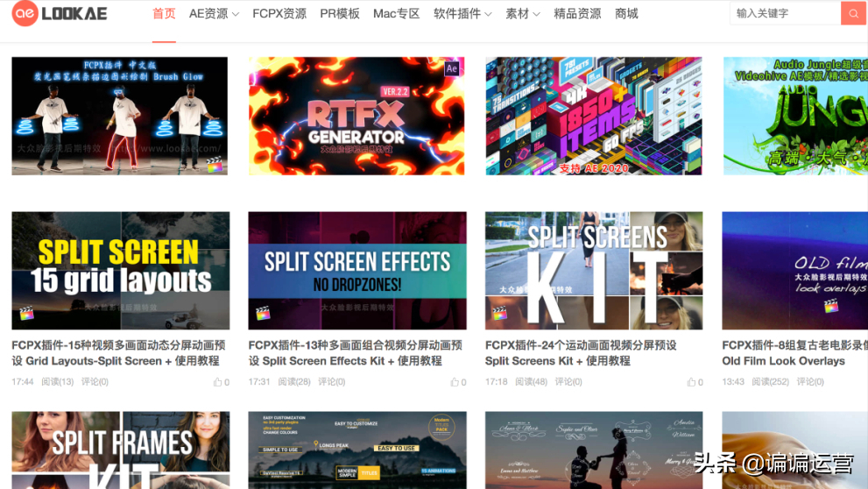The width and height of the screenshot is (868, 489).
Task: Open the Brush Glow FCPX plugin banner
Action: click(120, 116)
